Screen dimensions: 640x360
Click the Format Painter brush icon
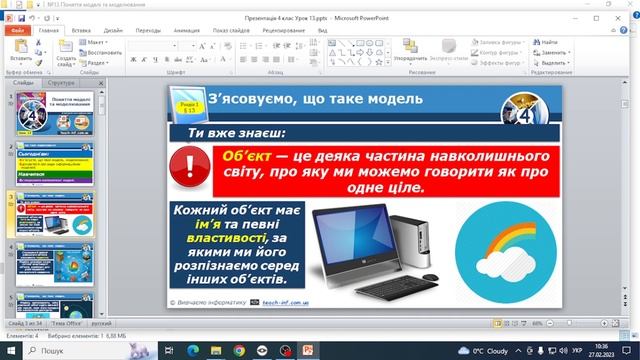38,63
